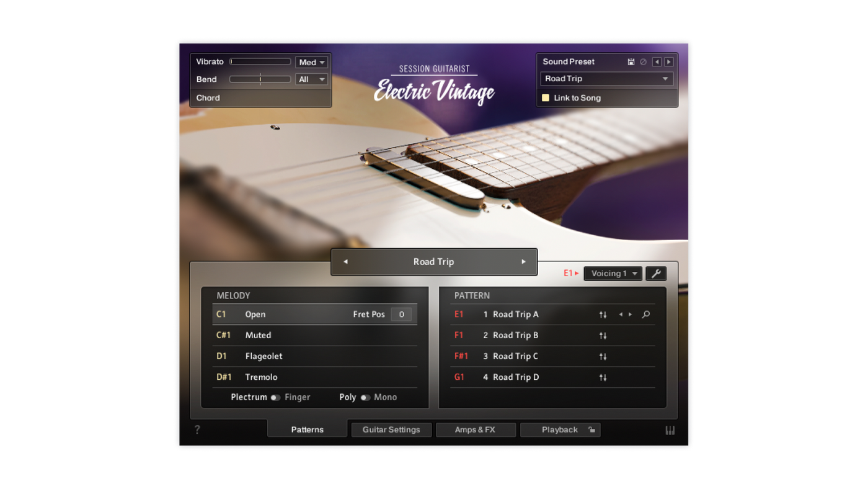Enable the Link to Song checkbox
This screenshot has width=868, height=489.
click(546, 98)
